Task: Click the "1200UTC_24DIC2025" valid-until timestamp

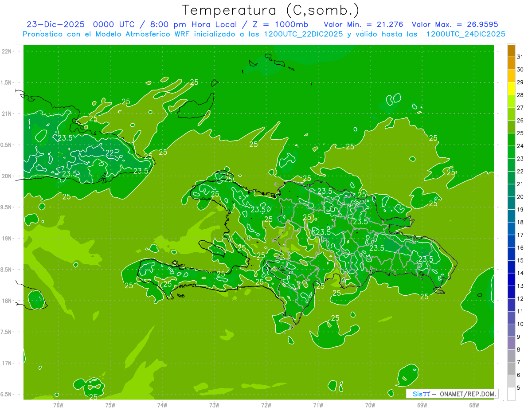Action: pos(465,34)
